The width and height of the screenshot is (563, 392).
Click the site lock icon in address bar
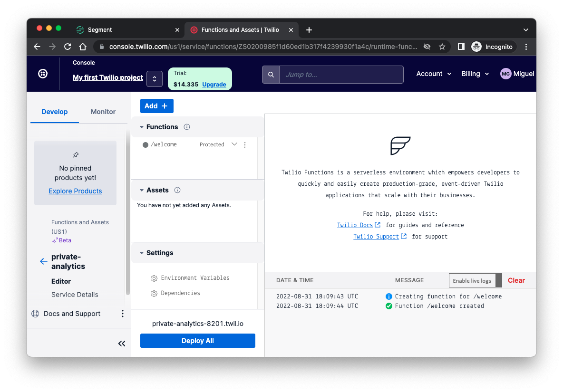(x=102, y=47)
